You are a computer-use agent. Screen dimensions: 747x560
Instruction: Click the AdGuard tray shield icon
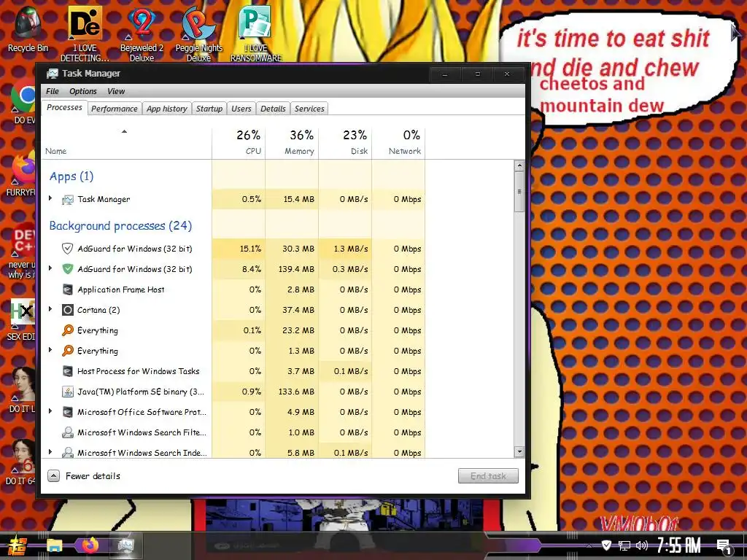pyautogui.click(x=606, y=545)
